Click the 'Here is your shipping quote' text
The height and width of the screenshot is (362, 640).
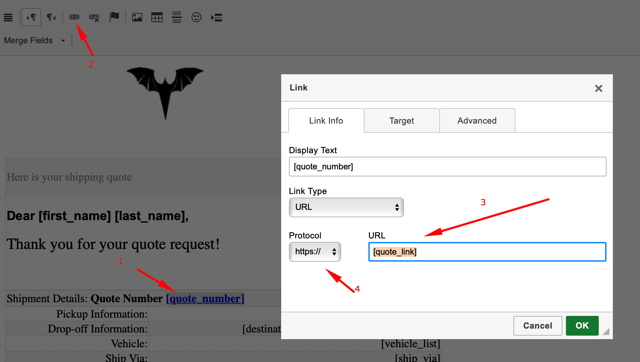[x=69, y=177]
